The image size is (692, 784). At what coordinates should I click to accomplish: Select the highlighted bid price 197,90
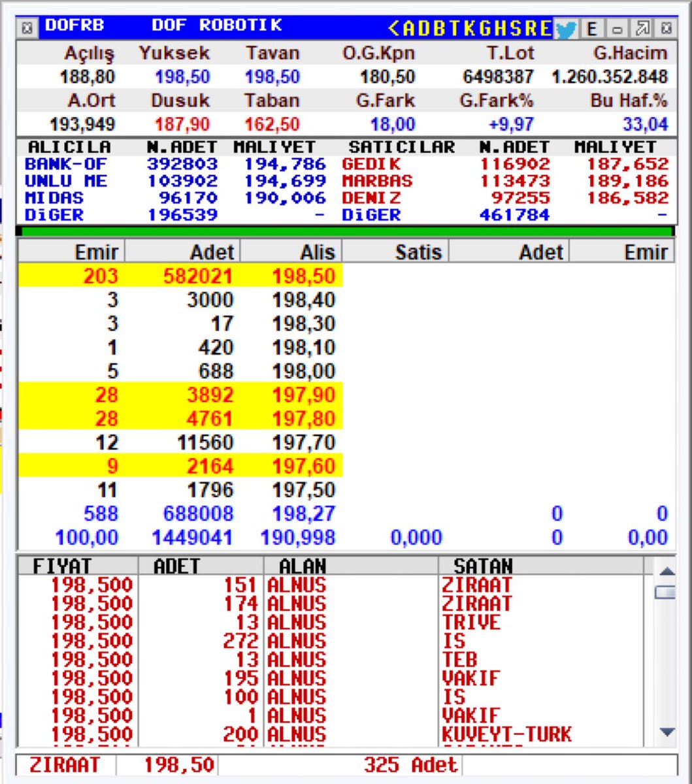click(x=304, y=395)
